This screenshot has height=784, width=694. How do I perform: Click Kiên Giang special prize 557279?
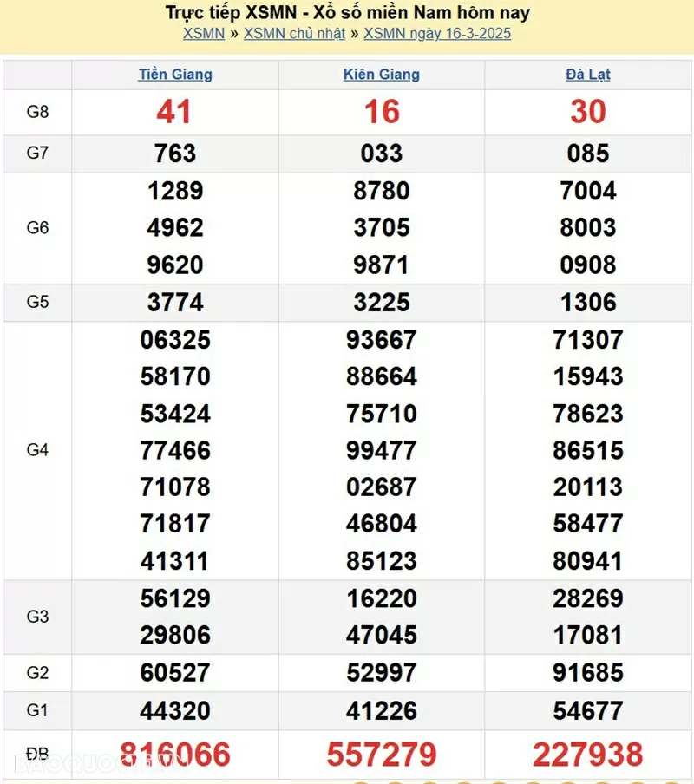[x=382, y=755]
